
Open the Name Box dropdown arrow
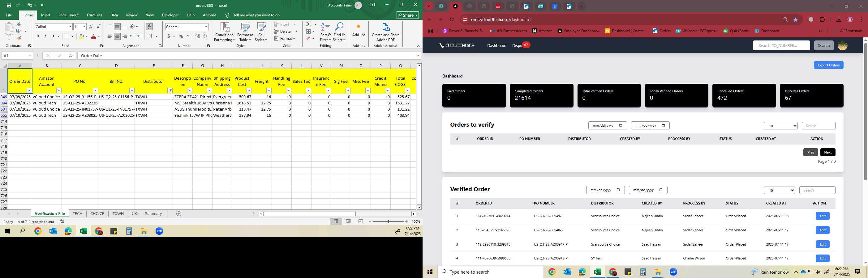30,56
